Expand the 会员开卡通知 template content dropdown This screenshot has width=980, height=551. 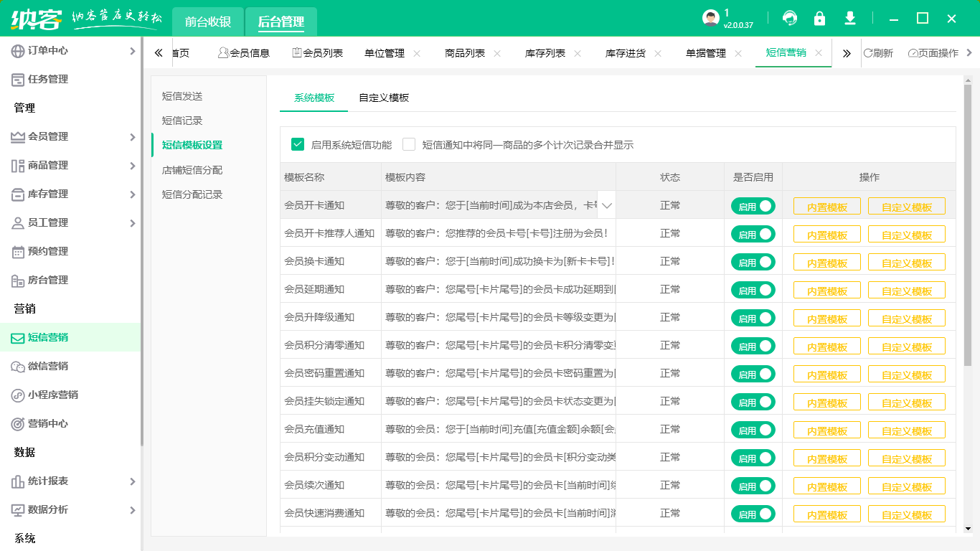click(x=606, y=205)
